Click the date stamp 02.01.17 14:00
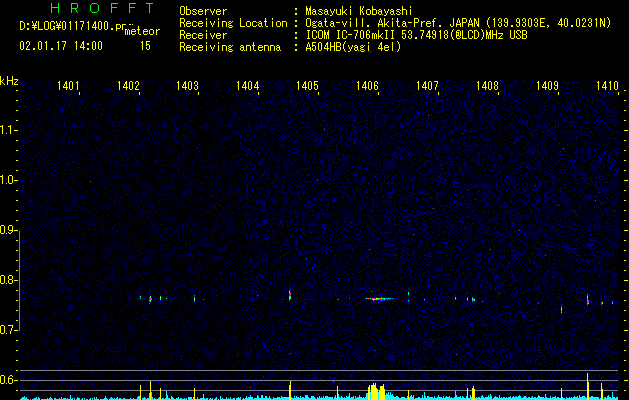The height and width of the screenshot is (400, 629). click(61, 46)
